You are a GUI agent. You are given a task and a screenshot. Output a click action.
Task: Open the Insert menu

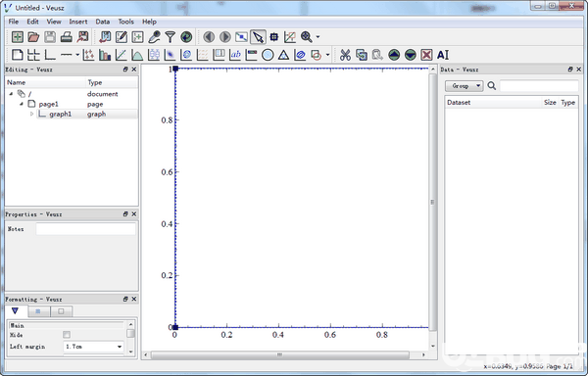pyautogui.click(x=78, y=22)
